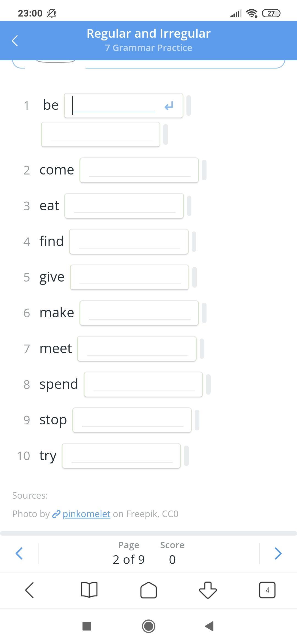Advance to the next page with the right chevron

click(x=278, y=553)
